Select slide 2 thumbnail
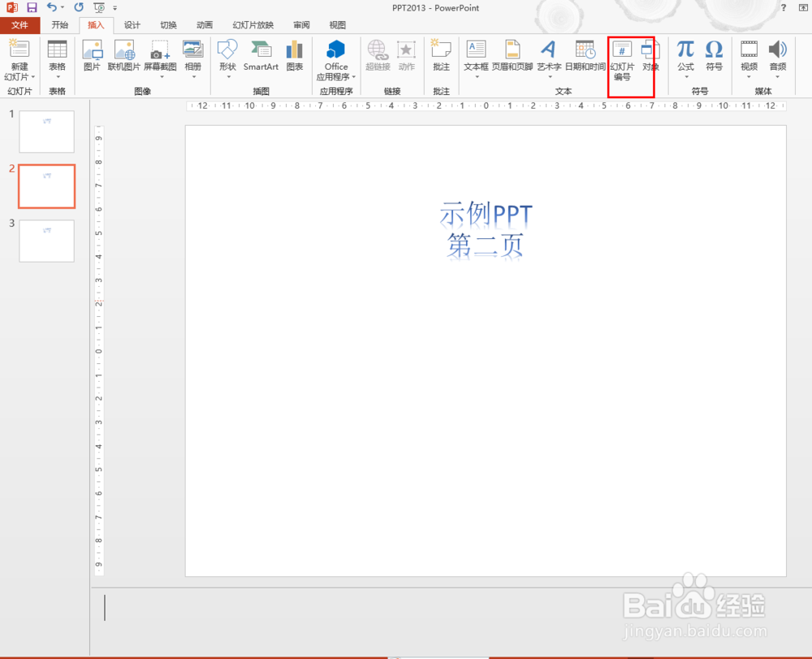812x659 pixels. 46,187
